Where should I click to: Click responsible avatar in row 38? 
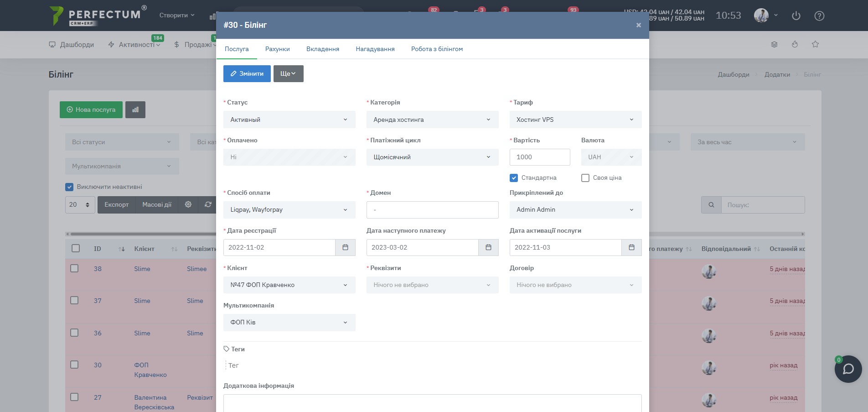(x=709, y=271)
